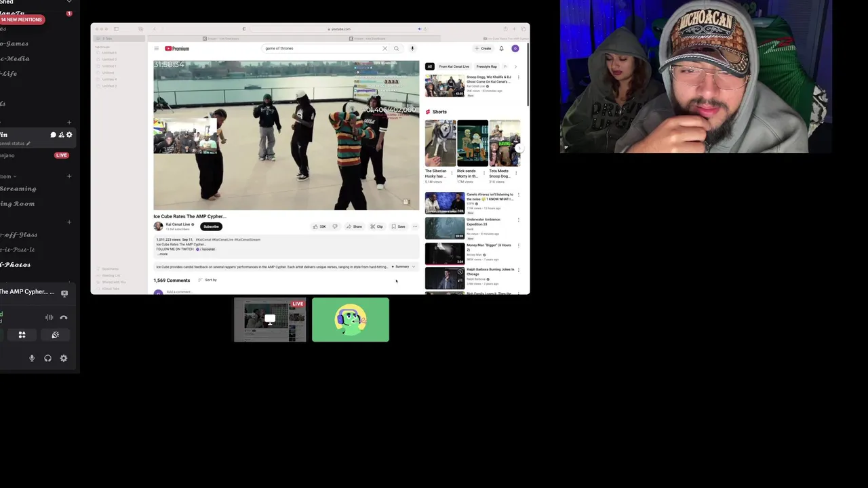The image size is (868, 488).
Task: Open Discord server name dropdown arrow
Action: (x=68, y=2)
